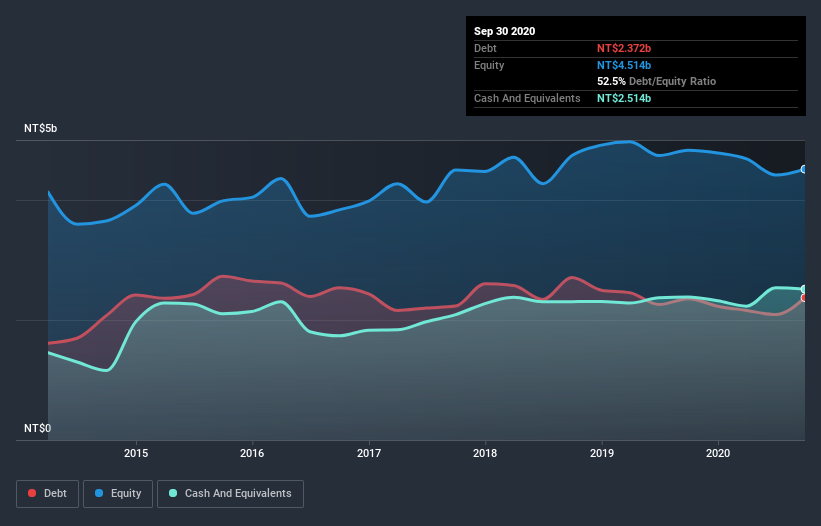Click the NT$2.514b cash value
This screenshot has height=526, width=821.
(624, 98)
